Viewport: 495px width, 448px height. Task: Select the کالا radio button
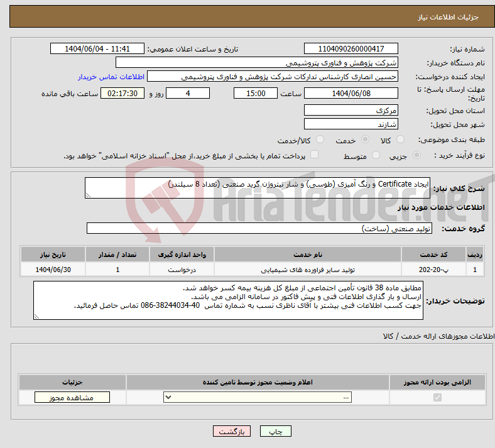coord(400,139)
